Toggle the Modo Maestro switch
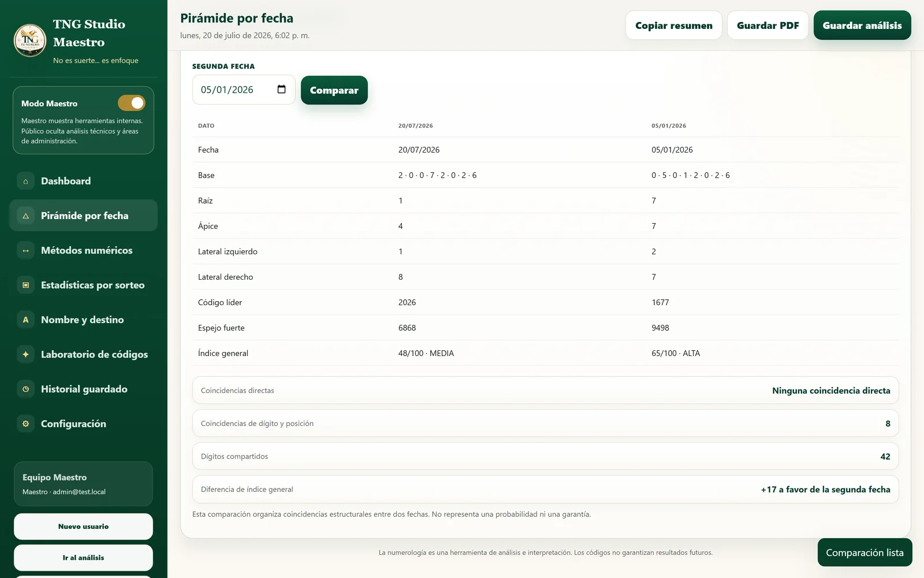 [132, 103]
